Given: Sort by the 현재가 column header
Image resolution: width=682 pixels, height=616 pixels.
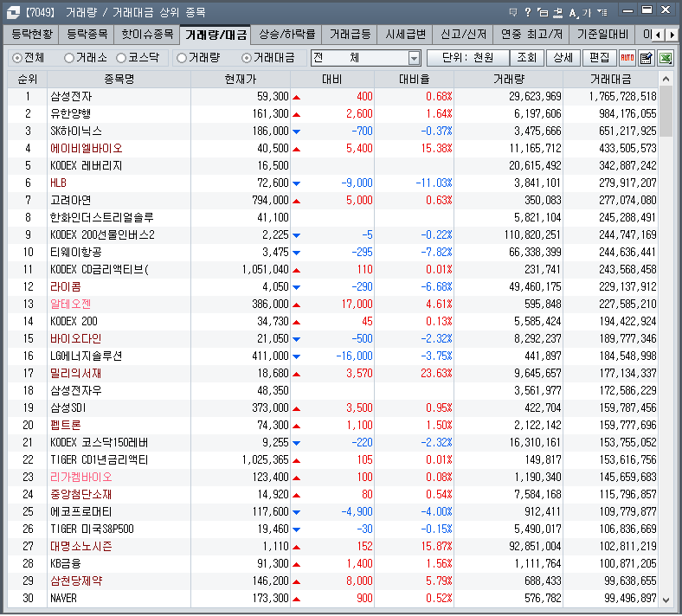Looking at the screenshot, I should click(241, 79).
